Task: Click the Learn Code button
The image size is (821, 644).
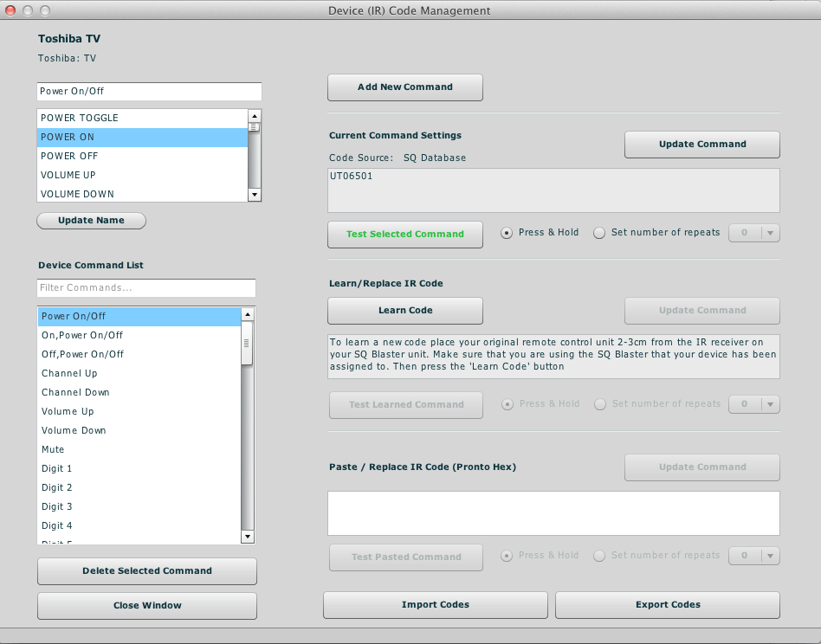Action: (405, 311)
